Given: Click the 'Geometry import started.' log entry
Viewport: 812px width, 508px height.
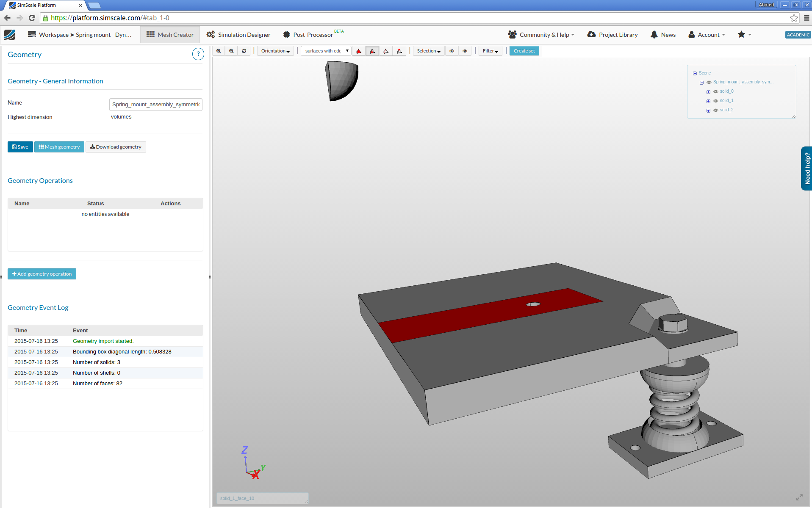Looking at the screenshot, I should point(103,341).
